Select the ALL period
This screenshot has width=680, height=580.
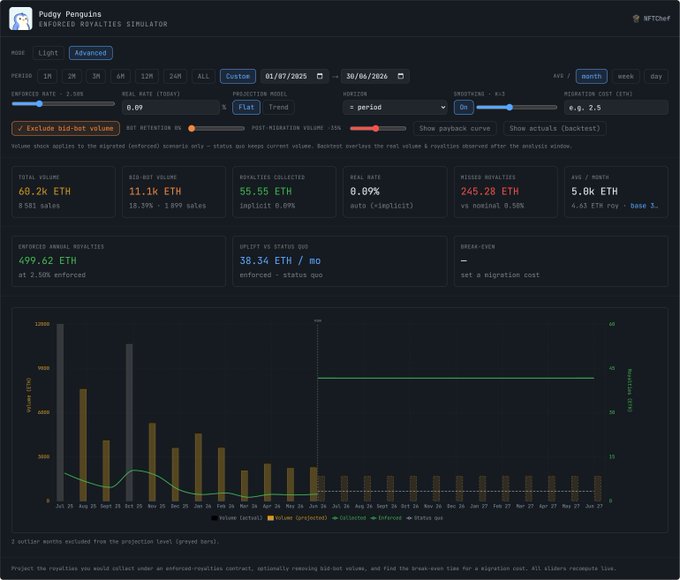click(x=203, y=76)
